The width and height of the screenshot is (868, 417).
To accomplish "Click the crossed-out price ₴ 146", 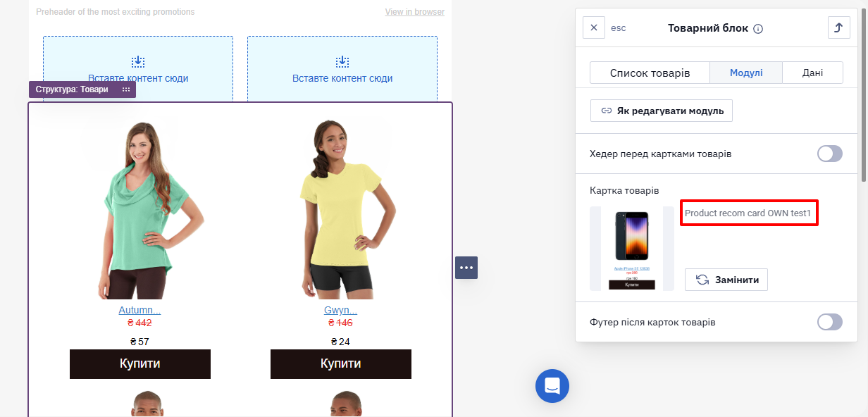I will (340, 323).
